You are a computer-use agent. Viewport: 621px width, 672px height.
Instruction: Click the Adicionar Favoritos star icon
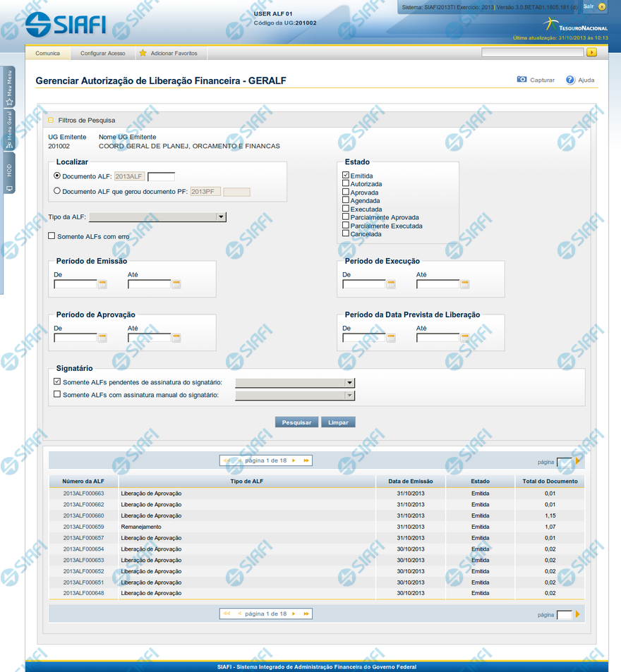click(x=143, y=53)
